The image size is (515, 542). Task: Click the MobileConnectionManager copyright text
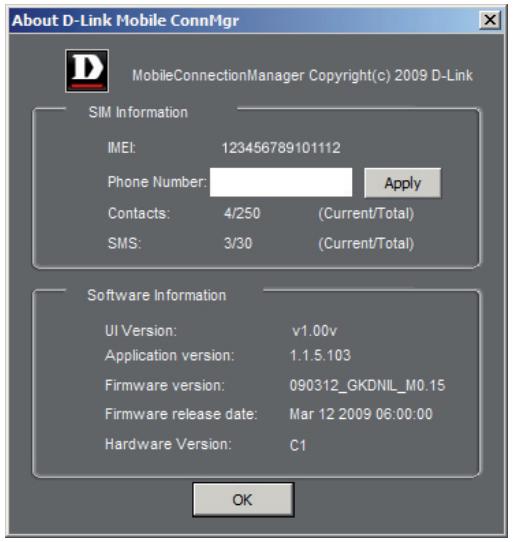tap(302, 75)
